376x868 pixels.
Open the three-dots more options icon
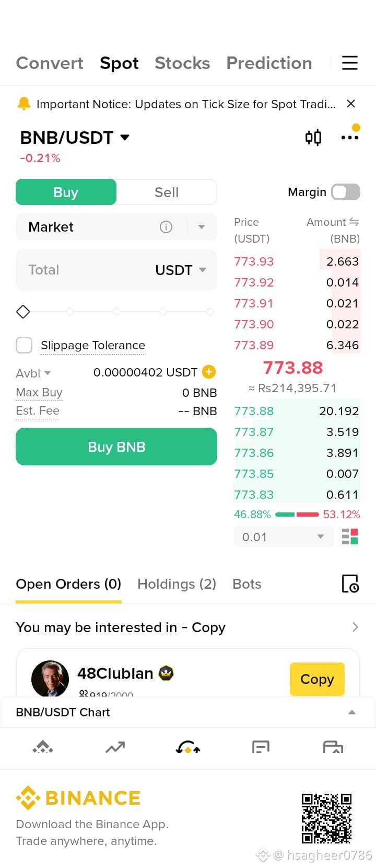[350, 138]
